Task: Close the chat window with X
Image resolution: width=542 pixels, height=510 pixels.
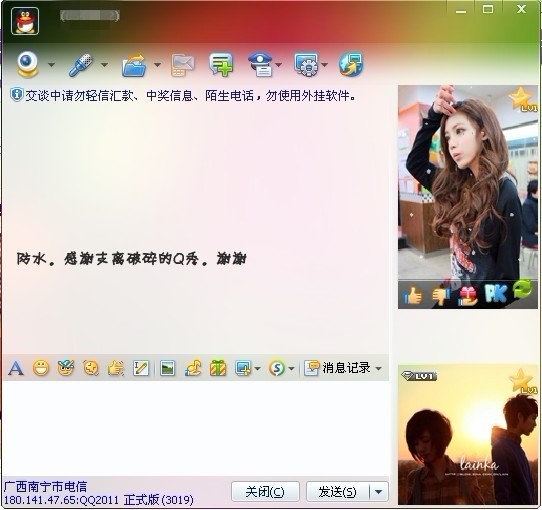Action: pos(521,9)
